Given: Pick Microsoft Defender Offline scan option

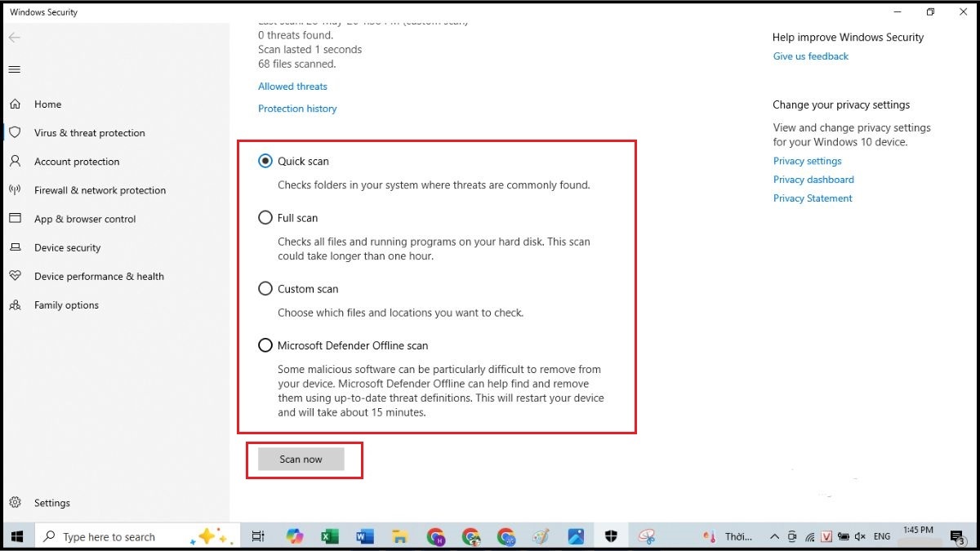Looking at the screenshot, I should click(265, 345).
